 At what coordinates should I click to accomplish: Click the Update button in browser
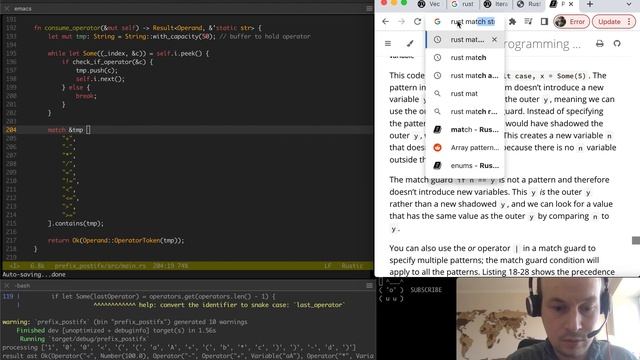(609, 22)
